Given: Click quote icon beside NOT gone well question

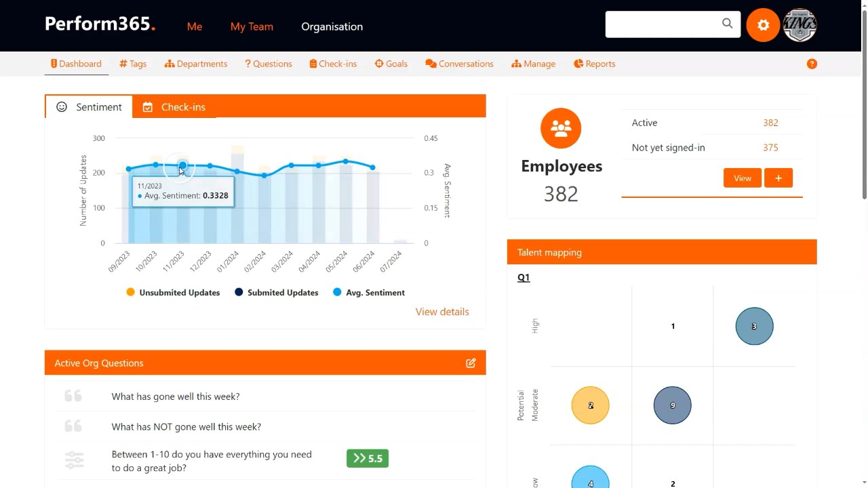Looking at the screenshot, I should click(x=73, y=426).
